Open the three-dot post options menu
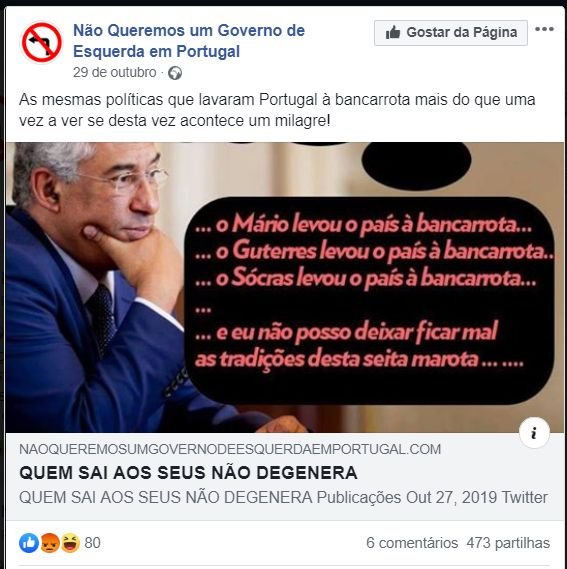 coord(544,29)
